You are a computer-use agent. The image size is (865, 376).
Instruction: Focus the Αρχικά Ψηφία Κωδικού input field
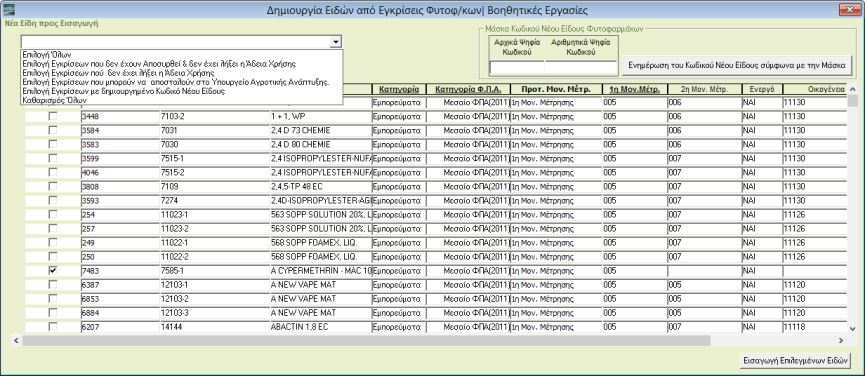coord(517,67)
